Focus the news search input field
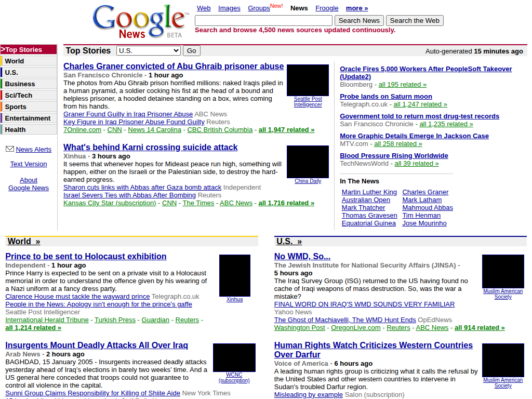Viewport: 532px width, 399px height. tap(263, 21)
